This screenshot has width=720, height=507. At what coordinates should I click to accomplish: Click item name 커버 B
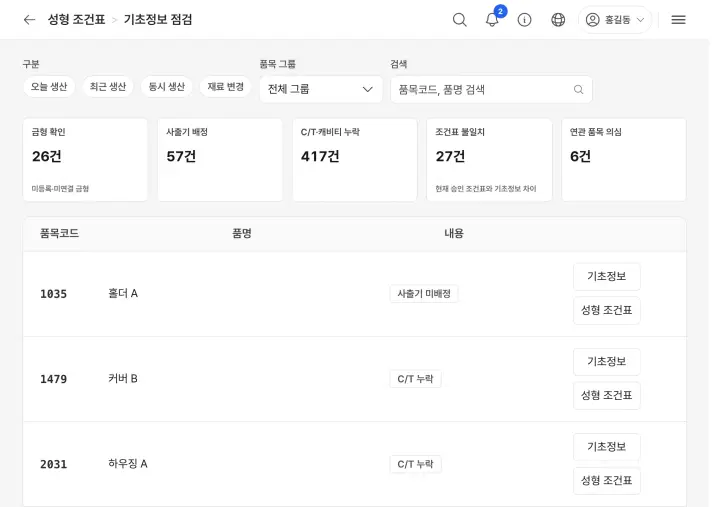[x=123, y=379]
